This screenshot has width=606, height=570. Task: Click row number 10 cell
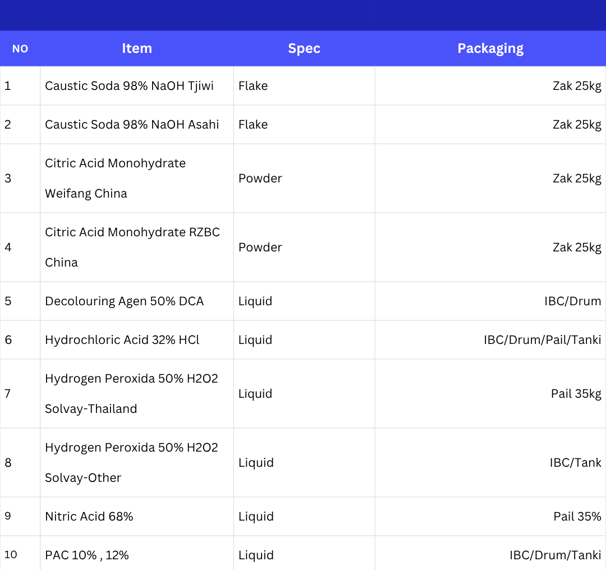[x=20, y=555]
